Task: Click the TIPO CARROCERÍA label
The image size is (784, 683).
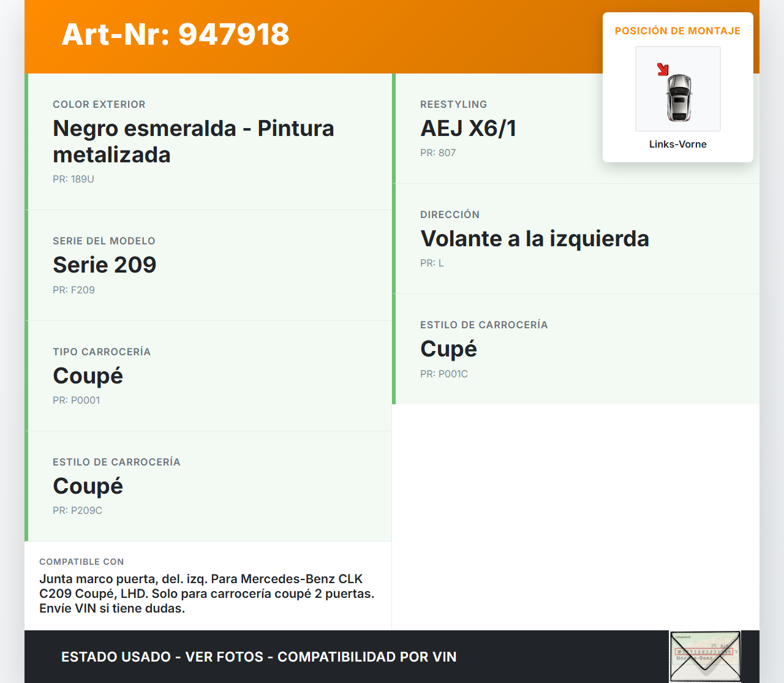Action: 102,352
